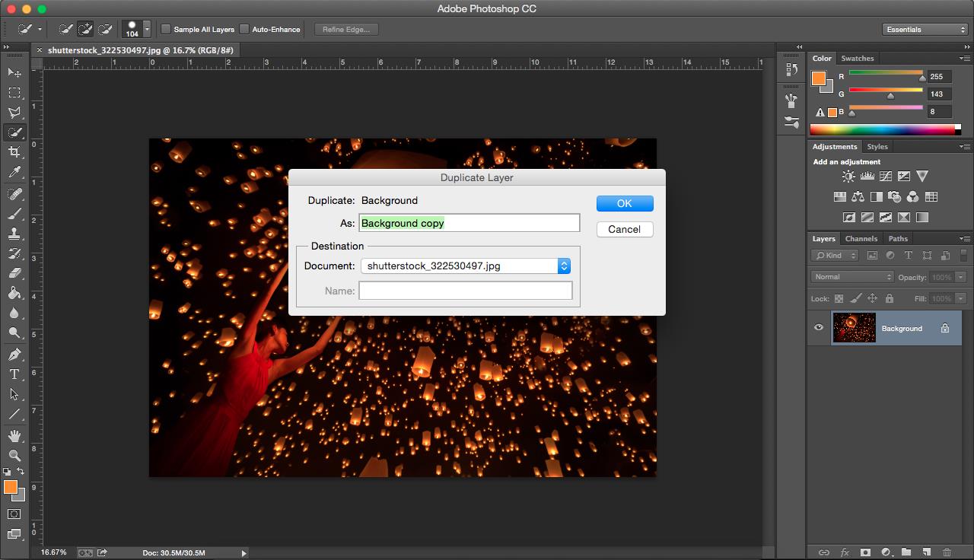
Task: Switch to the Channels tab
Action: (x=861, y=239)
